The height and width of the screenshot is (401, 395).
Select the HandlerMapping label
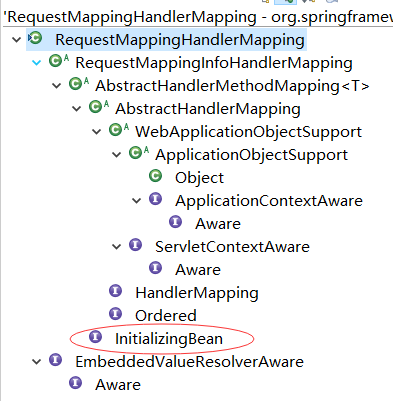(x=197, y=293)
